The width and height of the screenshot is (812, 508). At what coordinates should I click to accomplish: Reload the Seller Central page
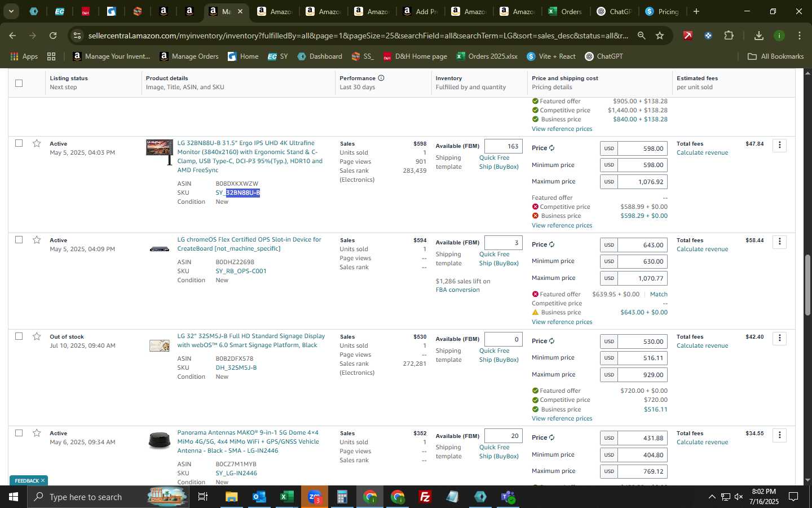(x=52, y=36)
